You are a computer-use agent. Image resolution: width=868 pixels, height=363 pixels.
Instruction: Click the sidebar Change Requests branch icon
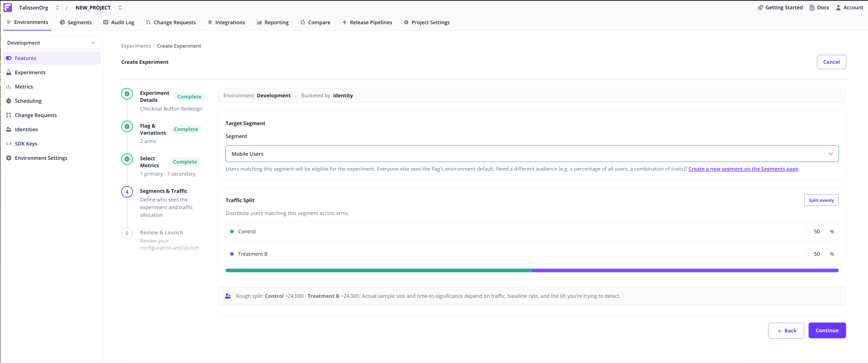click(x=9, y=115)
